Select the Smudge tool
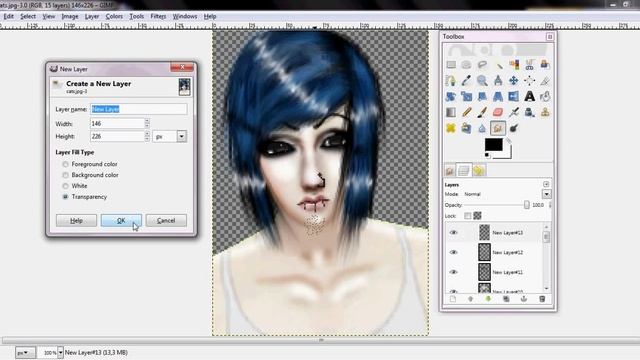 click(498, 128)
